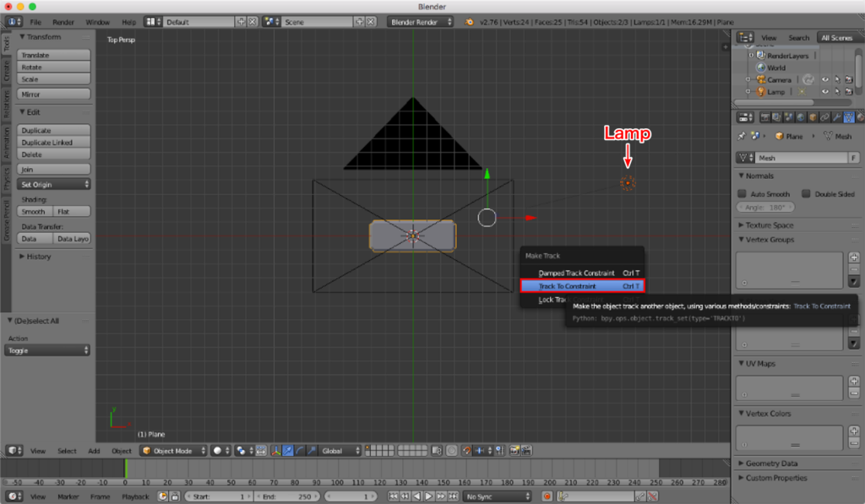This screenshot has width=865, height=504.
Task: Click the outliner horizontal scrollbar
Action: pos(774,102)
